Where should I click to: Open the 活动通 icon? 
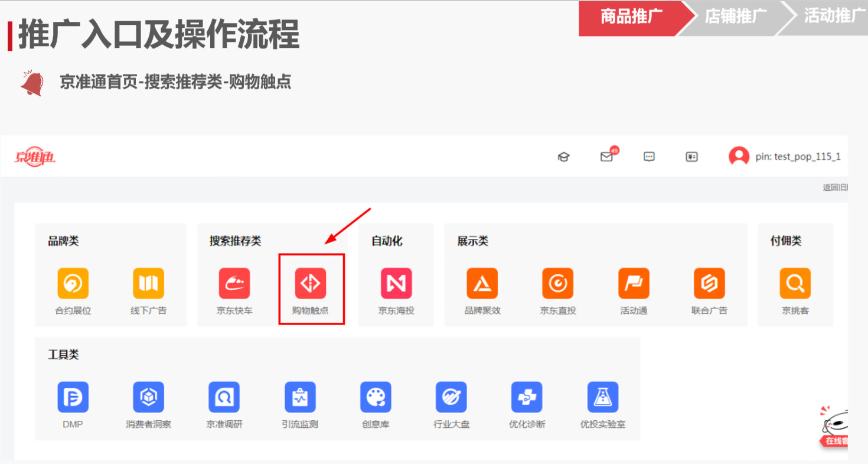[x=634, y=284]
